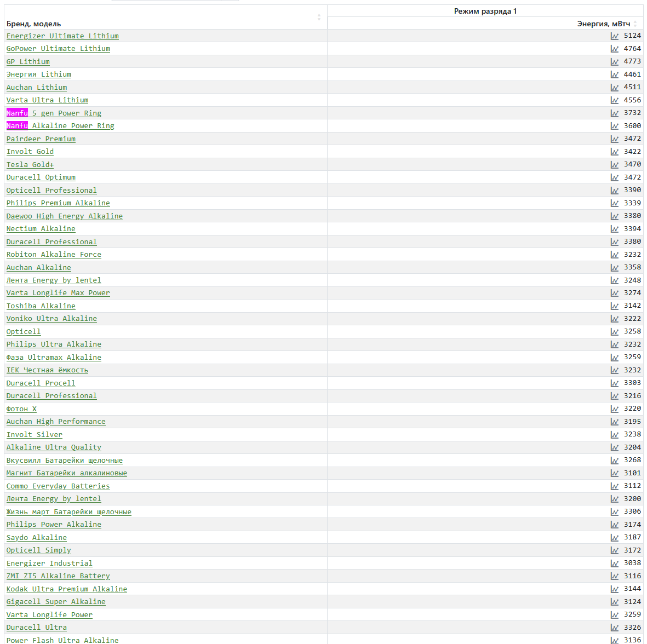This screenshot has width=647, height=644.
Task: Select energy value 3326
Action: [x=632, y=628]
